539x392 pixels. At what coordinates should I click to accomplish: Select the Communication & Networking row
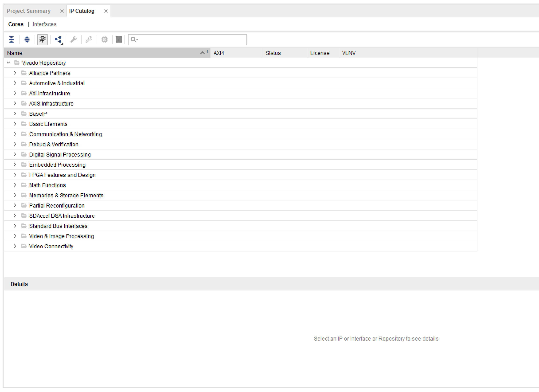click(x=240, y=134)
